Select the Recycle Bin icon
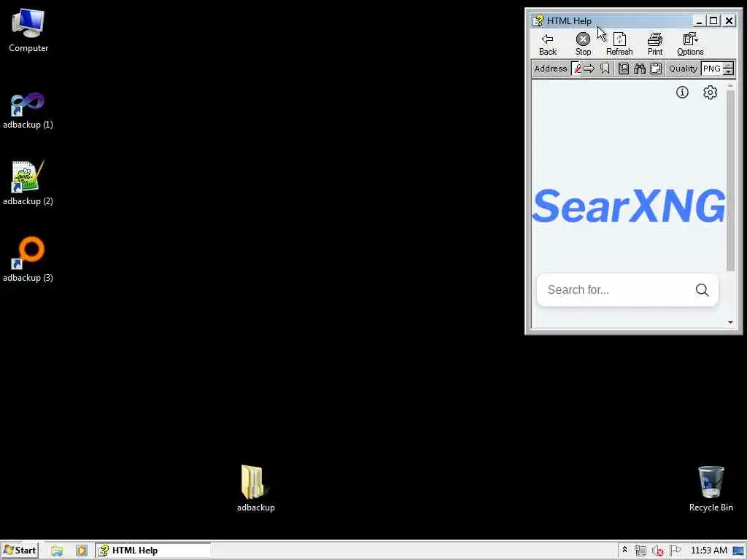This screenshot has height=560, width=747. click(711, 488)
